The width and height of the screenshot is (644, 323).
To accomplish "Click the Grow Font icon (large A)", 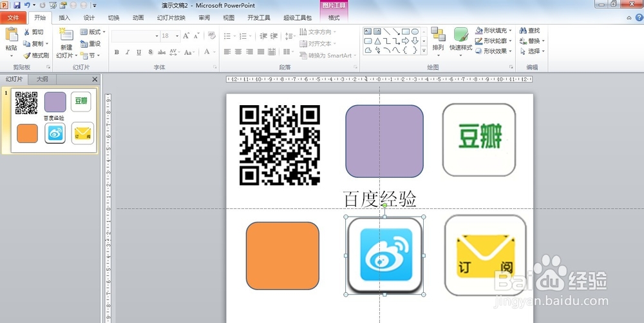I will click(x=187, y=35).
